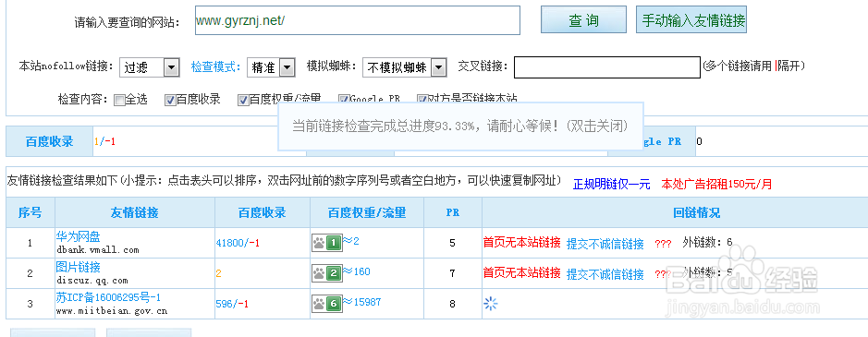The image size is (868, 337).
Task: Click the 百度收录 summary label
Action: coord(49,141)
